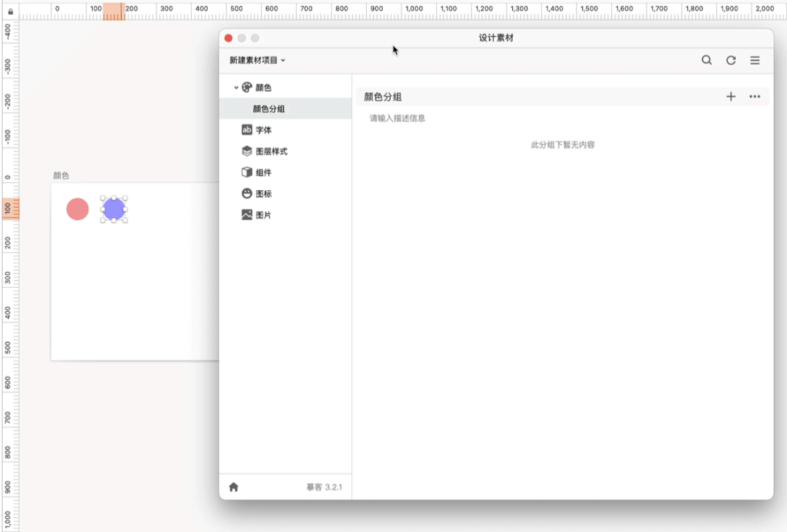The image size is (787, 532).
Task: Select the 图层样式 category label
Action: (271, 151)
